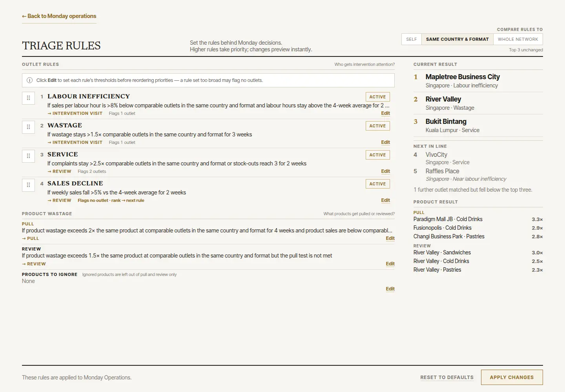
Task: Click Paradigm Mall JB Cold Drinks row
Action: point(478,220)
